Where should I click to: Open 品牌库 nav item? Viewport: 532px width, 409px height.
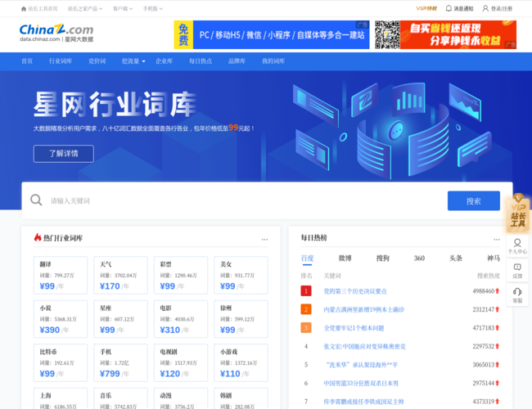click(237, 61)
